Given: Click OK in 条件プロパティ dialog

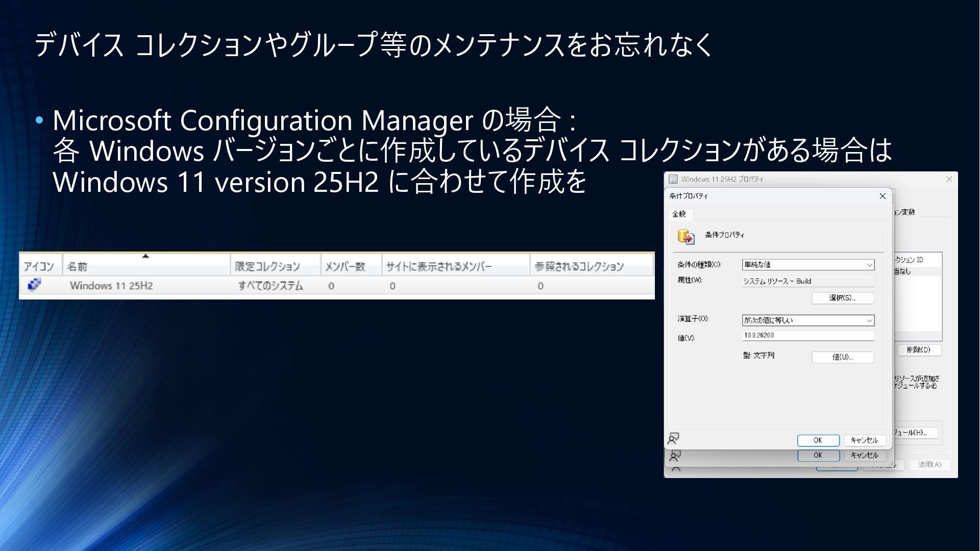Looking at the screenshot, I should (x=818, y=440).
